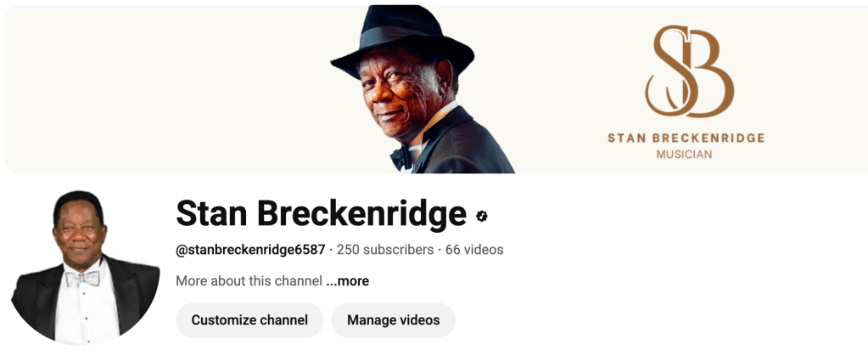Click the black suit jacket in banner photo
868x356 pixels.
tap(465, 144)
